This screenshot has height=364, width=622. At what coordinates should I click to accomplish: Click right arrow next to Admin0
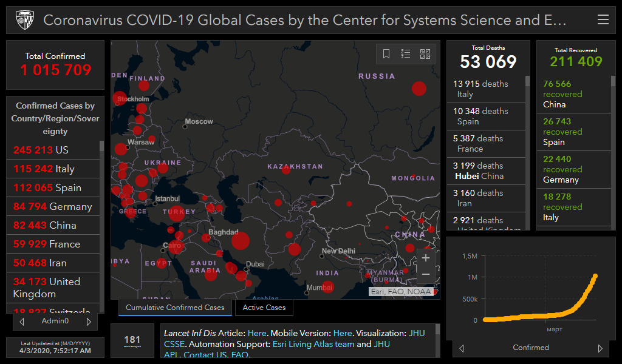click(x=89, y=322)
